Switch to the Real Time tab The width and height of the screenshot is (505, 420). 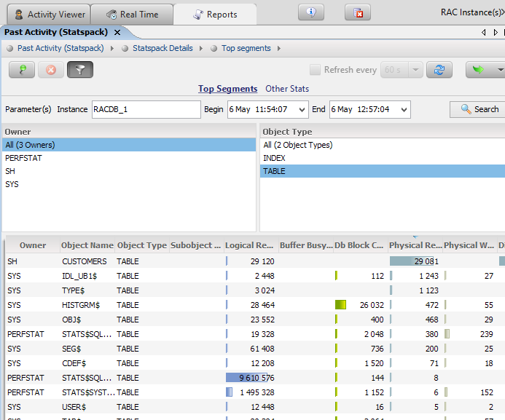click(132, 14)
